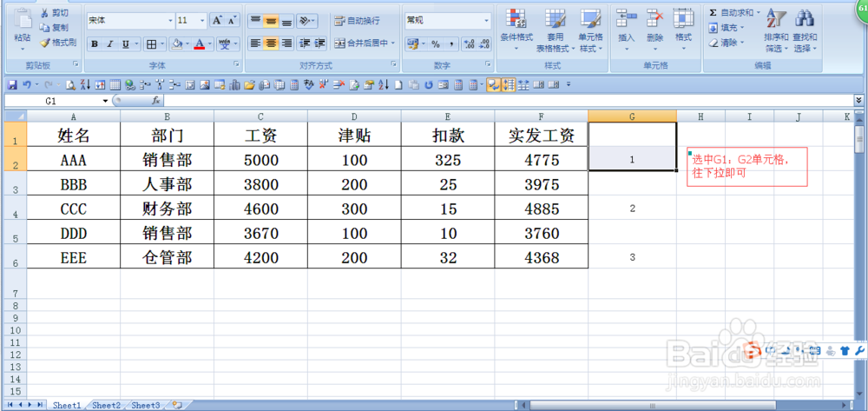The image size is (868, 411).
Task: Click the new blank document icon
Action: tap(398, 85)
